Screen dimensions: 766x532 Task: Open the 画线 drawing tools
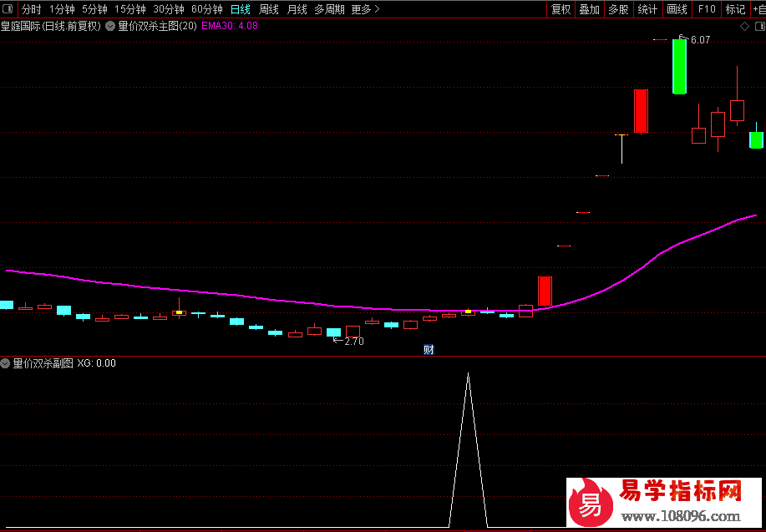click(677, 9)
